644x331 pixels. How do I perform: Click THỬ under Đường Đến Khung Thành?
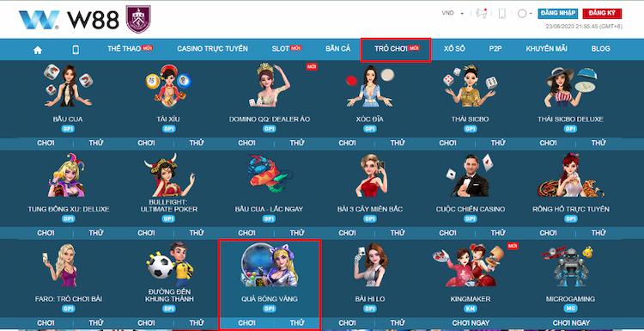[x=197, y=322]
